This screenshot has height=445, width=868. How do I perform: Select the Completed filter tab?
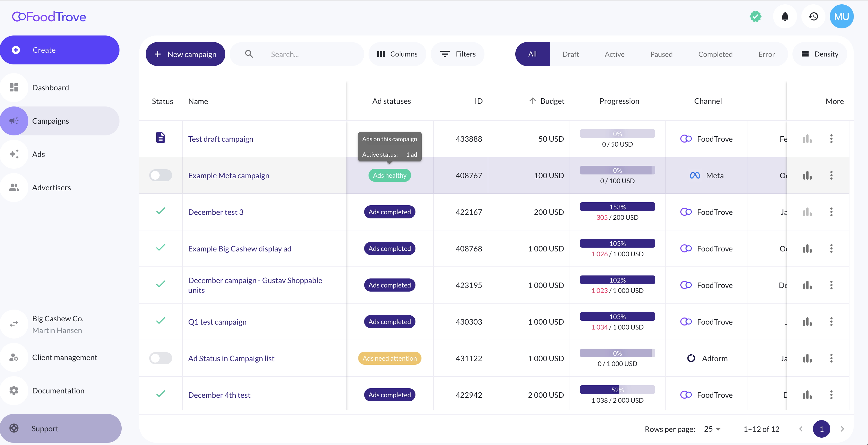point(715,54)
